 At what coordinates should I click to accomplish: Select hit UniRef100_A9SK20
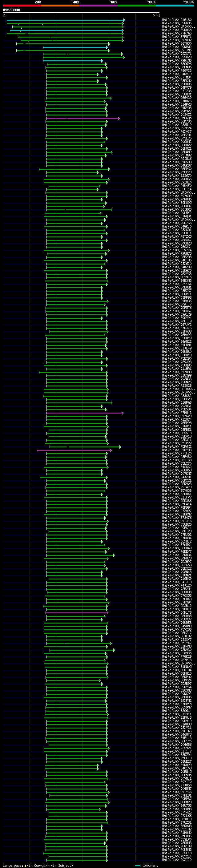(x=177, y=57)
